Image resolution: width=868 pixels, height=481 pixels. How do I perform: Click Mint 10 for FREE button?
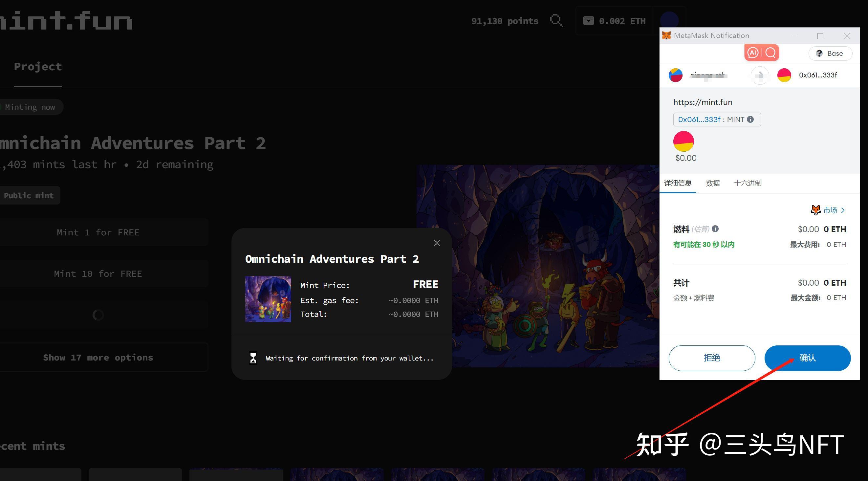[x=98, y=274]
